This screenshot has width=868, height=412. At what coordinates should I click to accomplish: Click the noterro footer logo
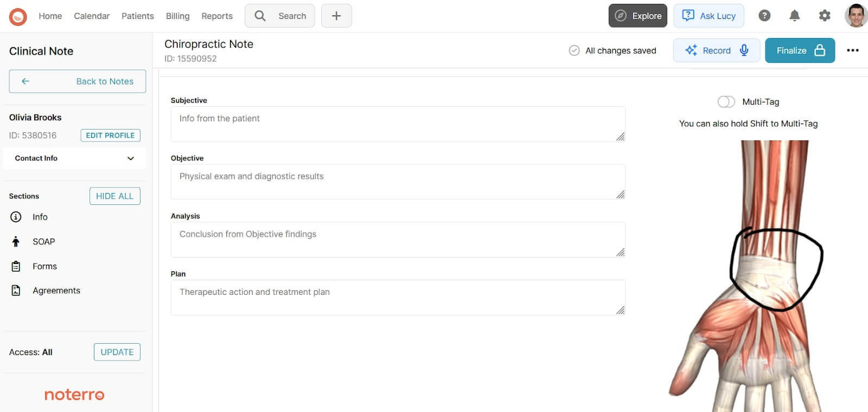[74, 395]
